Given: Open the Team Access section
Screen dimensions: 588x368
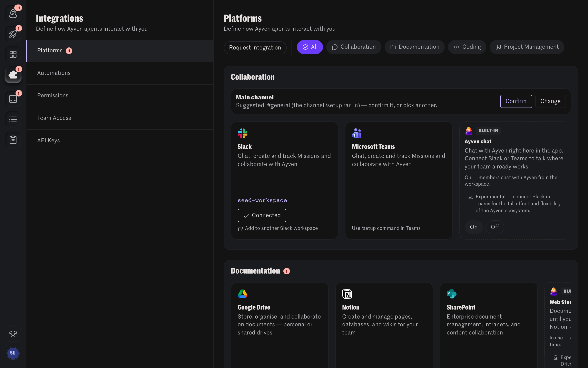Looking at the screenshot, I should pos(120,118).
